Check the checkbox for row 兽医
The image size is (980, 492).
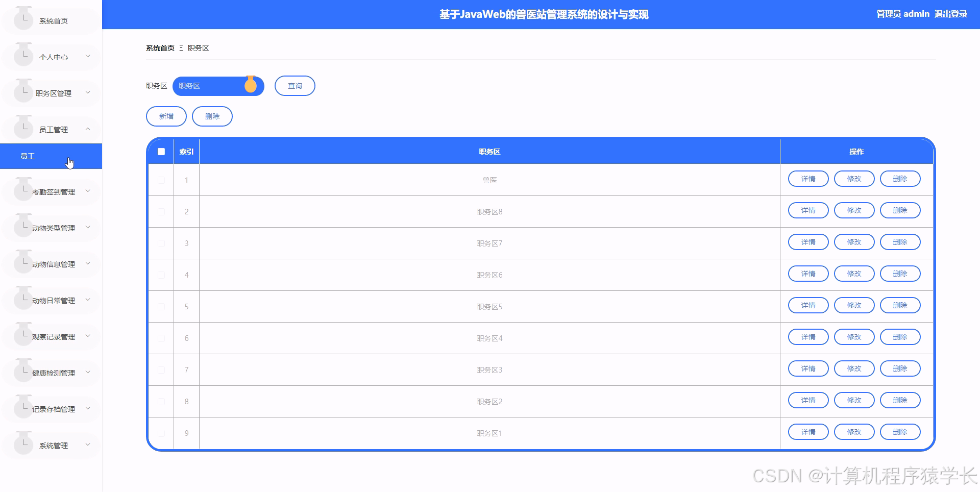161,180
